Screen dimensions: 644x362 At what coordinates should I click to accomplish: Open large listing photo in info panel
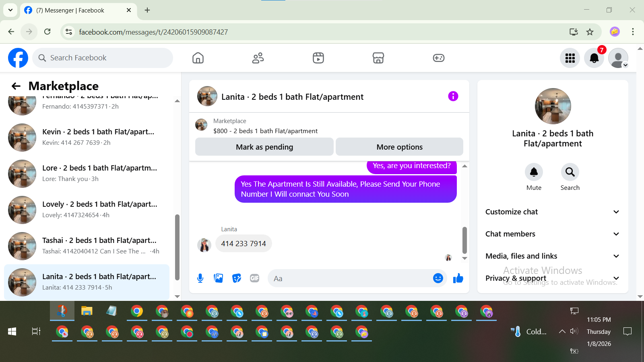point(553,106)
